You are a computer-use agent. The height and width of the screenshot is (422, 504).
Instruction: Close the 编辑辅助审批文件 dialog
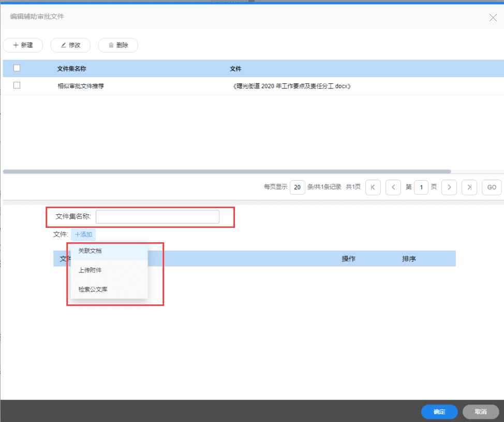(x=493, y=18)
